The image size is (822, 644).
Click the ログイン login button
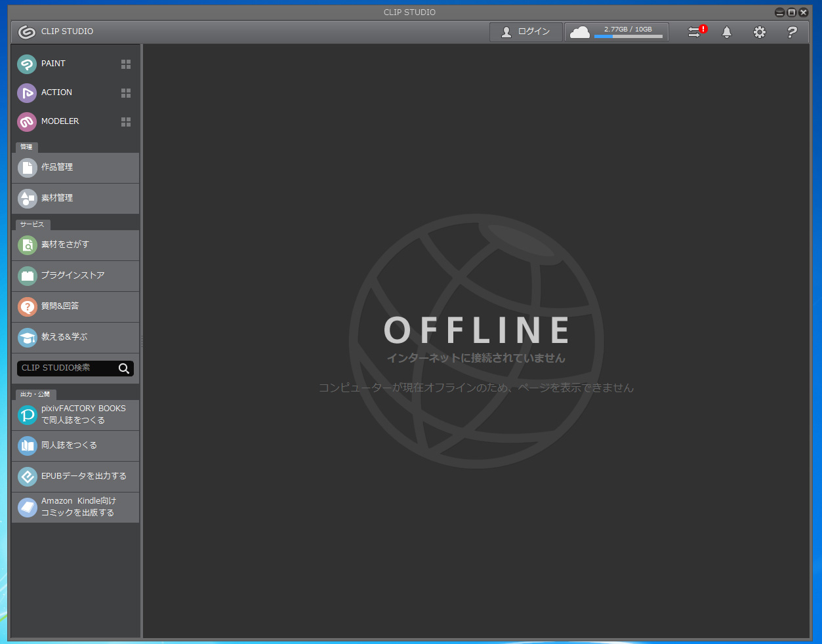pyautogui.click(x=525, y=32)
